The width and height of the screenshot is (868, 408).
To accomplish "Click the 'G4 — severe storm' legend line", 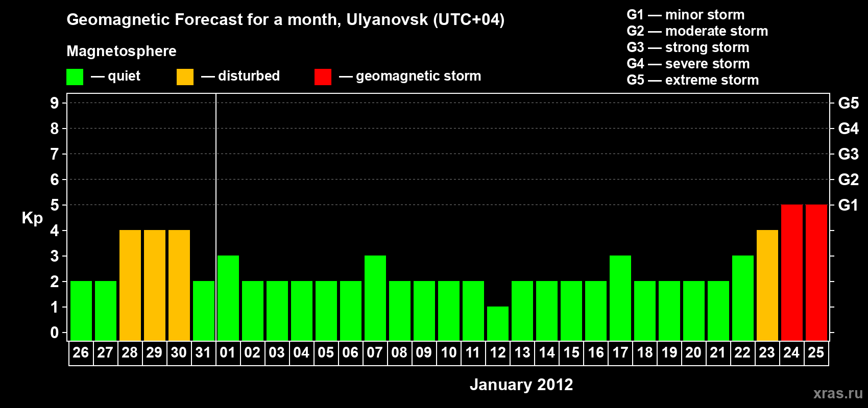I will click(688, 64).
